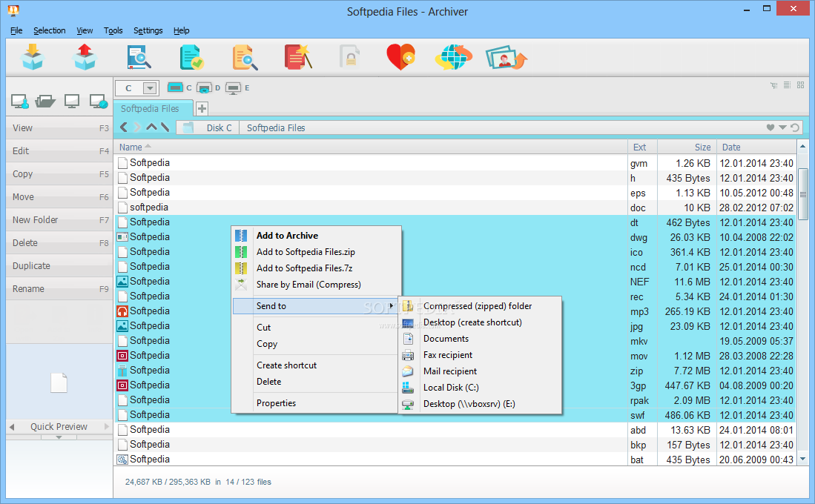Click the plain monitor sidebar icon
Image resolution: width=815 pixels, height=504 pixels.
pos(72,102)
